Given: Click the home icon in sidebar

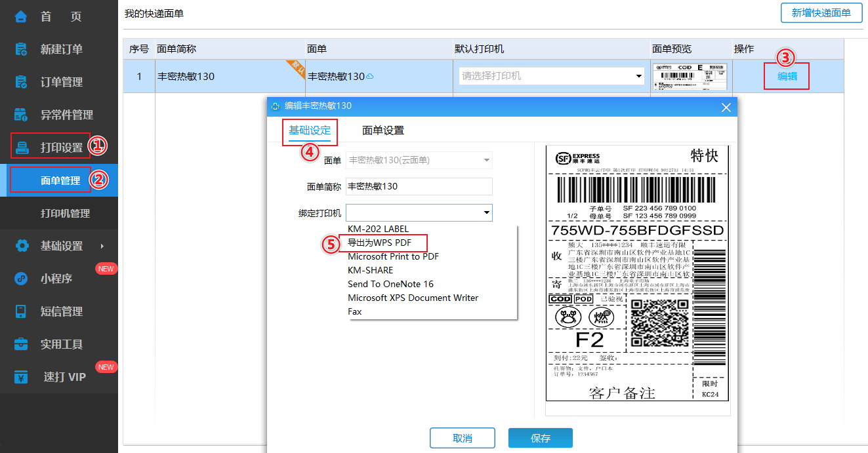Looking at the screenshot, I should (x=22, y=16).
